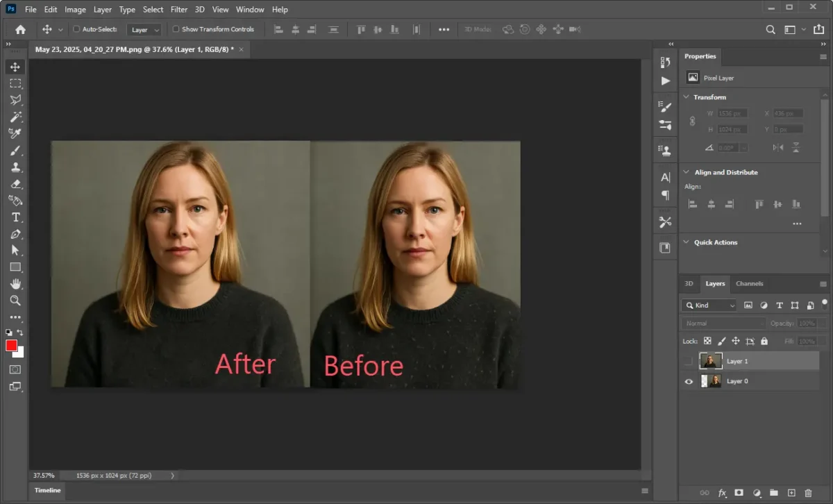Select the Path Selection arrow tool
The height and width of the screenshot is (504, 833).
[15, 251]
